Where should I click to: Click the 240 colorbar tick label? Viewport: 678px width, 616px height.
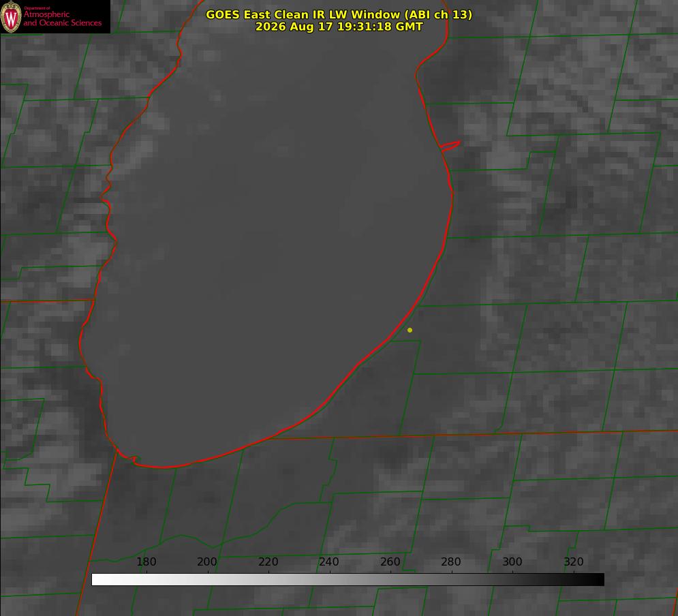click(x=329, y=561)
